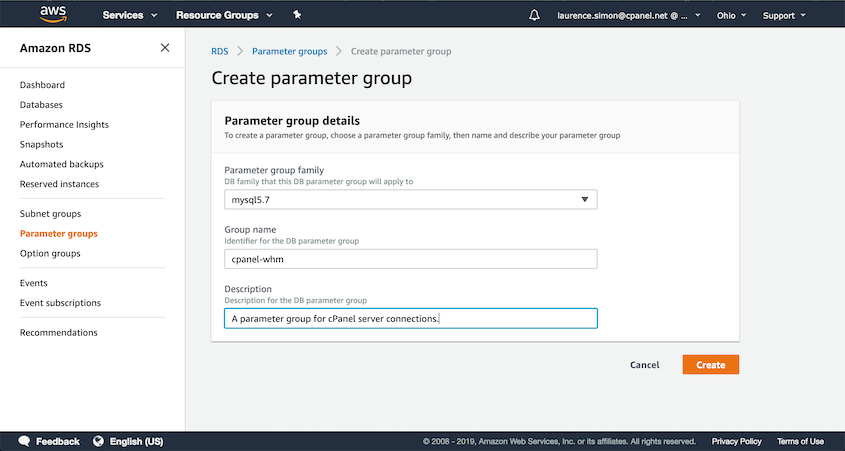Viewport: 845px width, 451px height.
Task: Close the Amazon RDS sidebar
Action: [x=165, y=48]
